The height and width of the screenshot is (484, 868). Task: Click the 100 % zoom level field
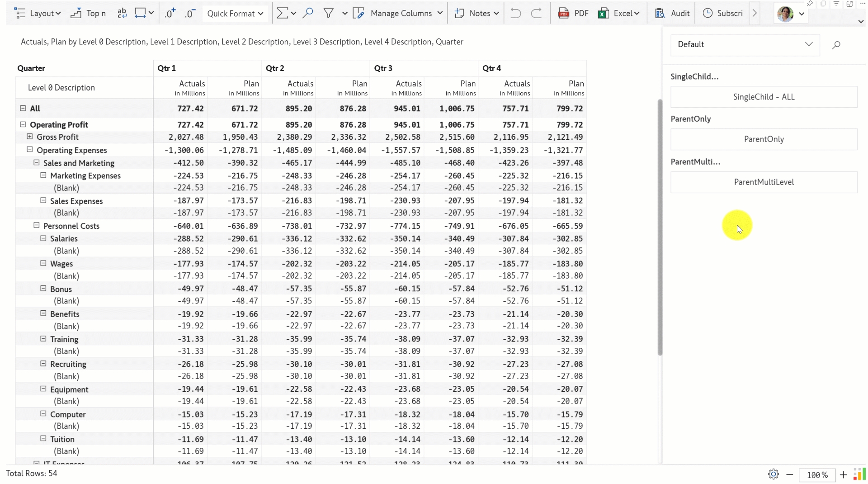pos(817,475)
